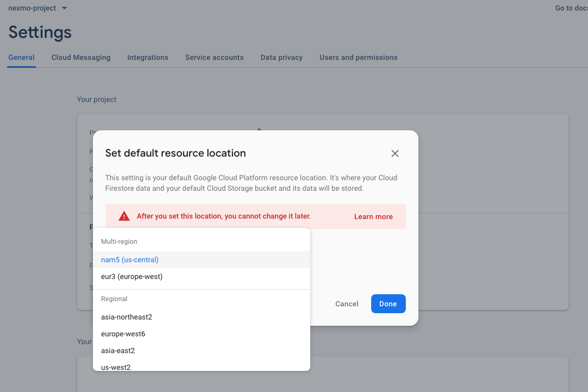
Task: Open the Integrations tab
Action: click(x=148, y=57)
